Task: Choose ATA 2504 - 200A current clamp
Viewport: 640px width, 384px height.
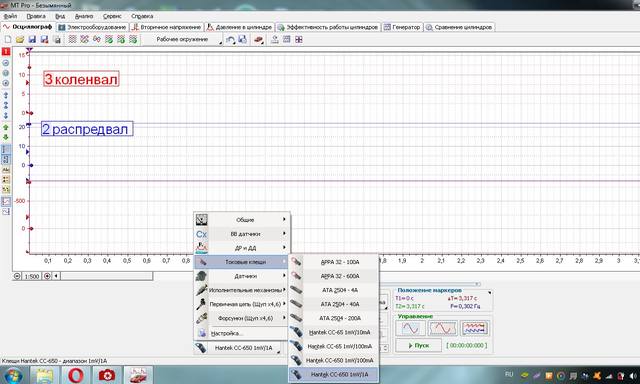Action: click(334, 318)
